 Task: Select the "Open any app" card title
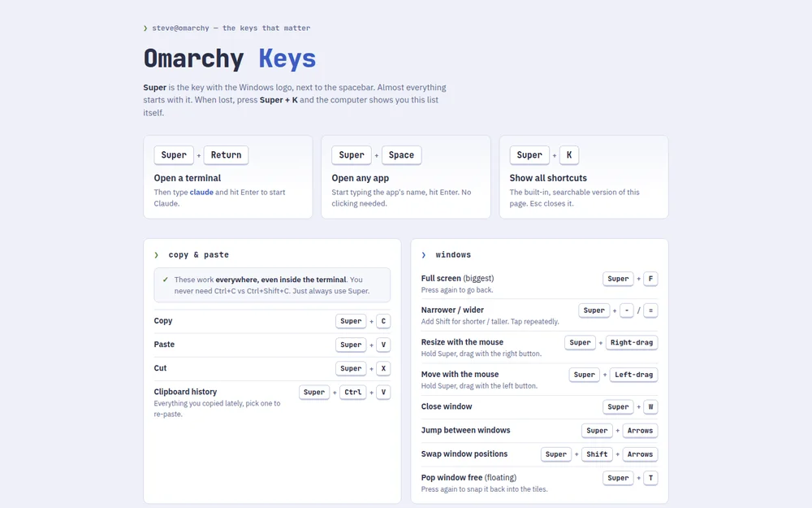pos(361,178)
